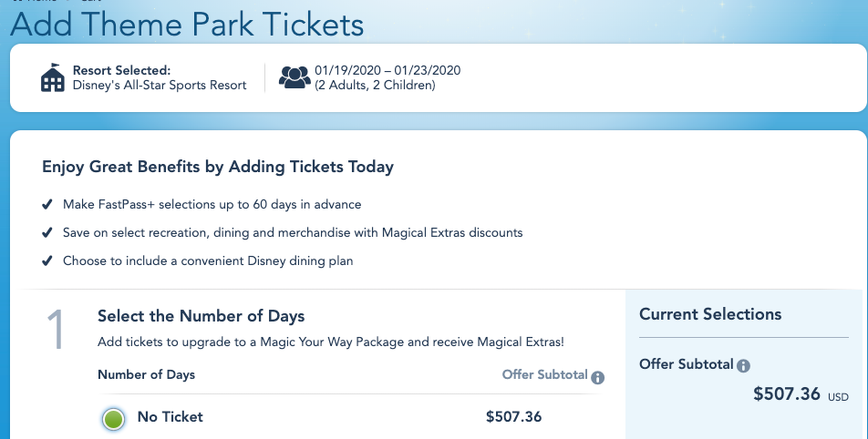The height and width of the screenshot is (439, 868).
Task: Click the resort building icon
Action: point(54,77)
